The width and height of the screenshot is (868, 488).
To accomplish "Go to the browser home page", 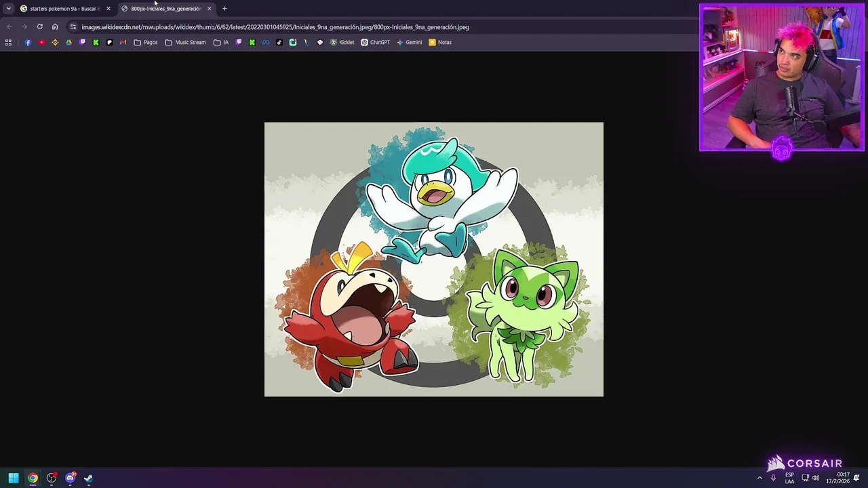I will (55, 27).
